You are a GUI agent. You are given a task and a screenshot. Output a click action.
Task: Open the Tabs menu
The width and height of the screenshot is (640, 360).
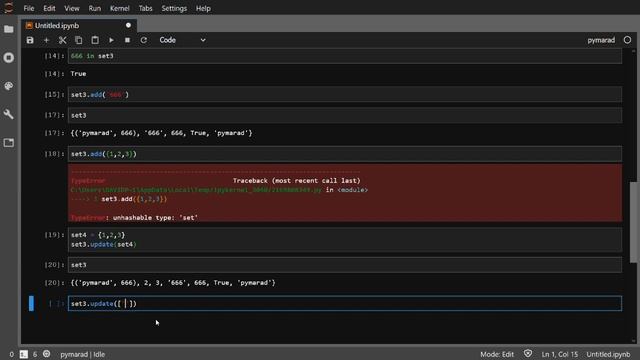[x=145, y=8]
